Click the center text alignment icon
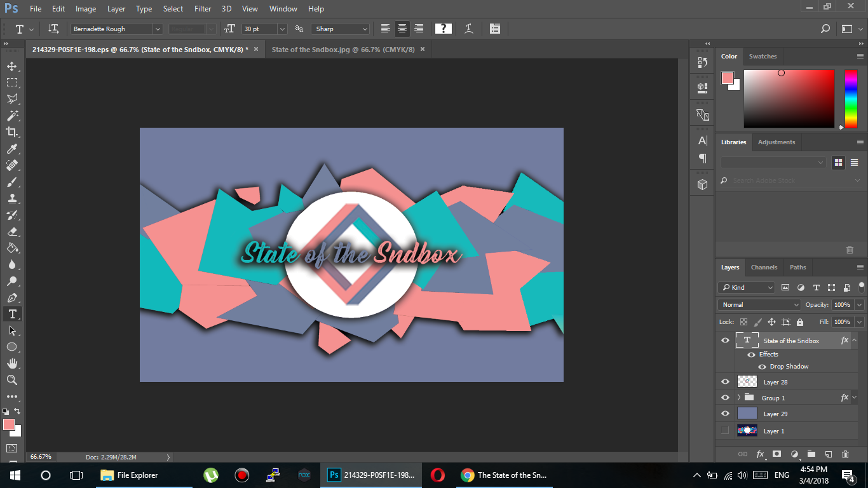Screen dimensions: 868x488 point(402,28)
